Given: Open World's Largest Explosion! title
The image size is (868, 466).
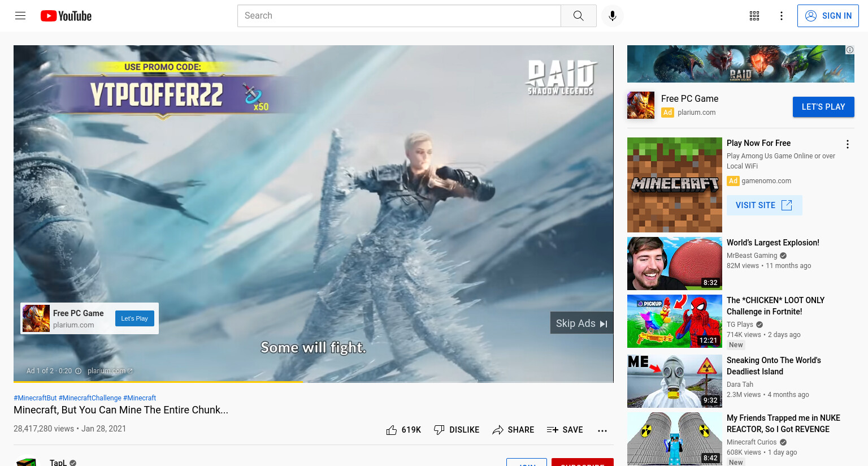Looking at the screenshot, I should pos(773,243).
